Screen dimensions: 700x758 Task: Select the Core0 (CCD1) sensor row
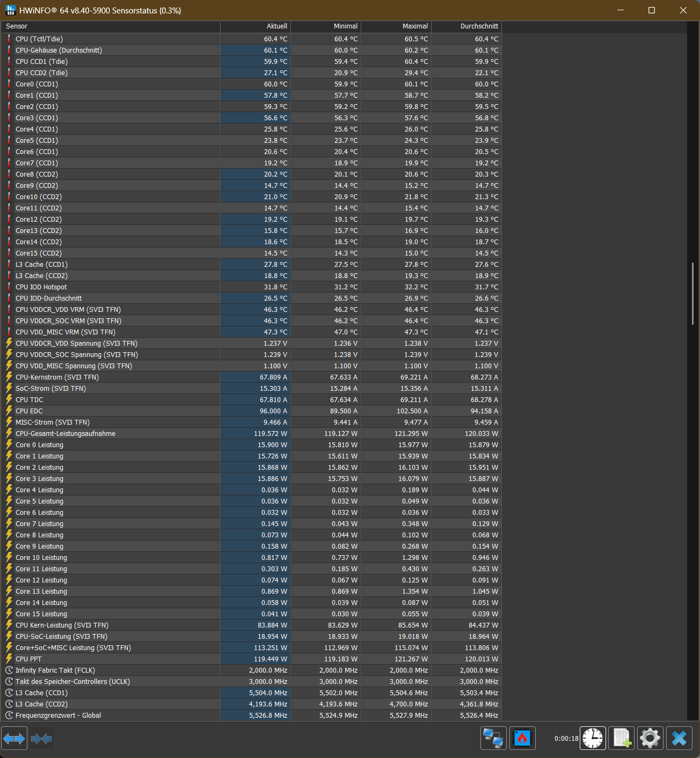coord(252,84)
